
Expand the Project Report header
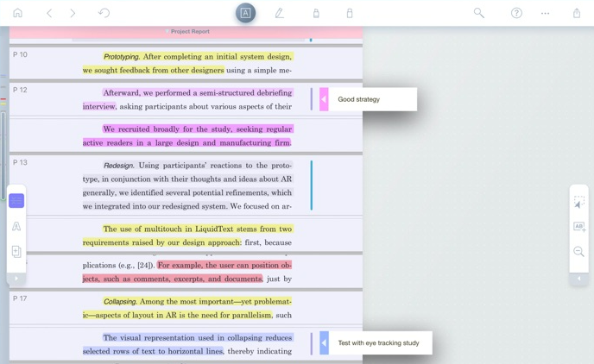tap(186, 31)
